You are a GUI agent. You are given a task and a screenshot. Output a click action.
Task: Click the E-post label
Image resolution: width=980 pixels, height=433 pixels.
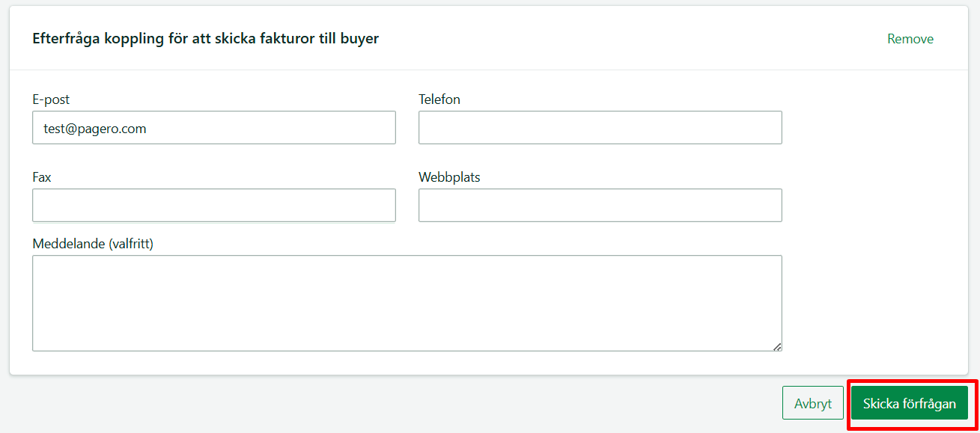point(51,99)
